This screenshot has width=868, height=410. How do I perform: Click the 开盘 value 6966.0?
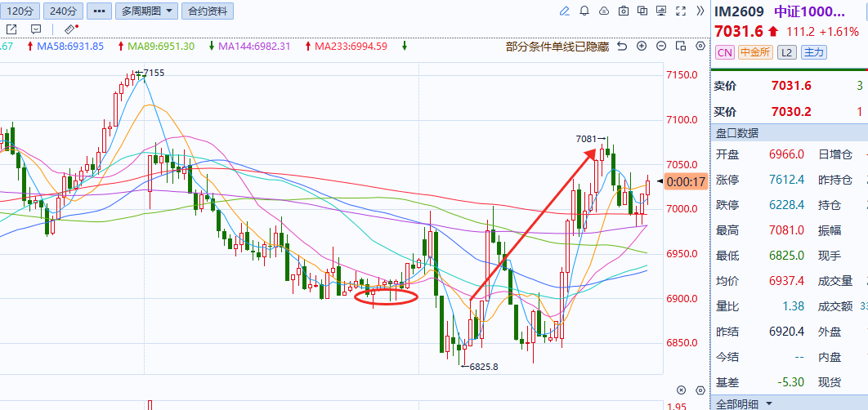(786, 154)
